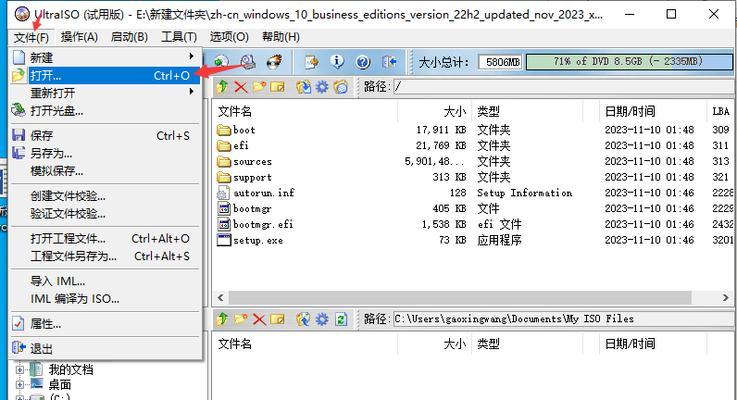Click the 71% of DVD 8.5GB capacity bar

pos(629,62)
